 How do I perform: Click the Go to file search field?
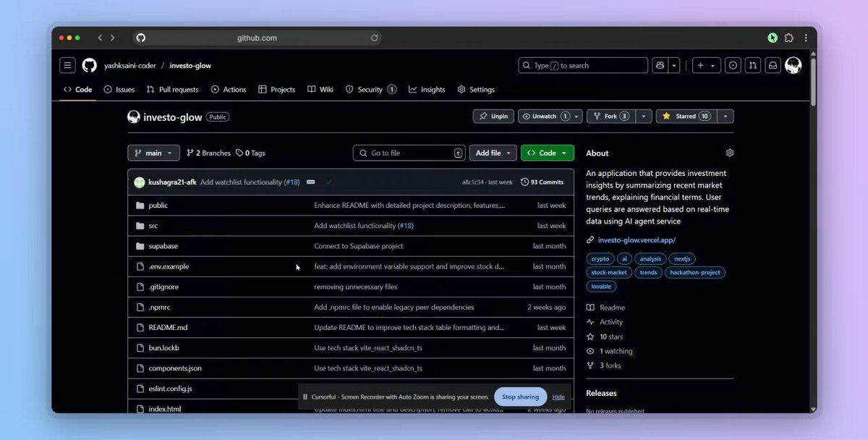tap(409, 153)
